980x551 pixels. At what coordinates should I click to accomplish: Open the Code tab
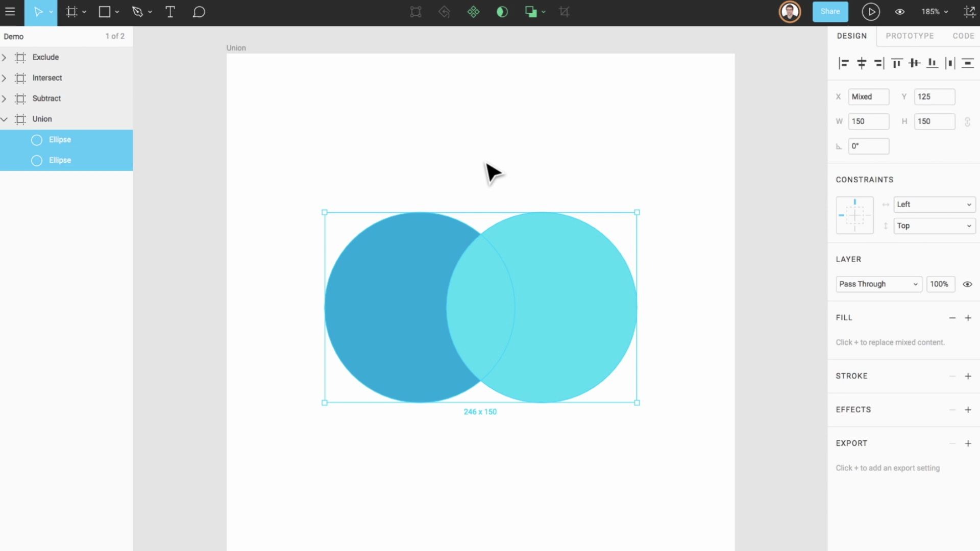pyautogui.click(x=963, y=36)
